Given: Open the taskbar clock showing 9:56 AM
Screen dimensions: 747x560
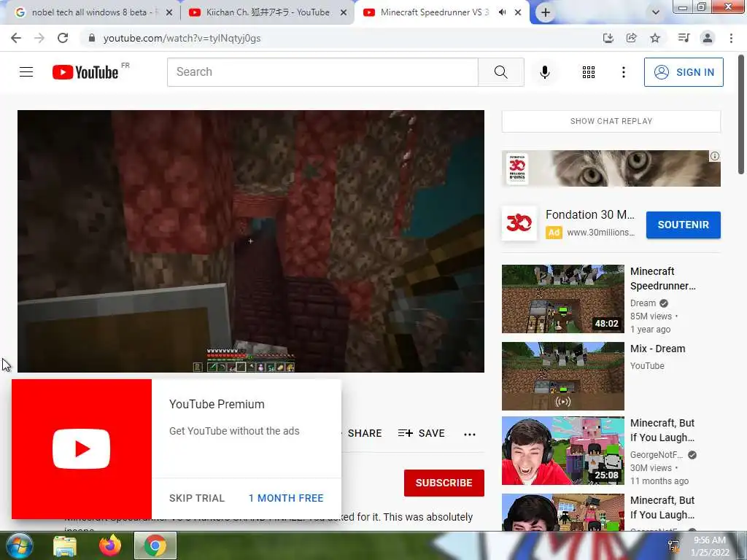Looking at the screenshot, I should point(710,546).
